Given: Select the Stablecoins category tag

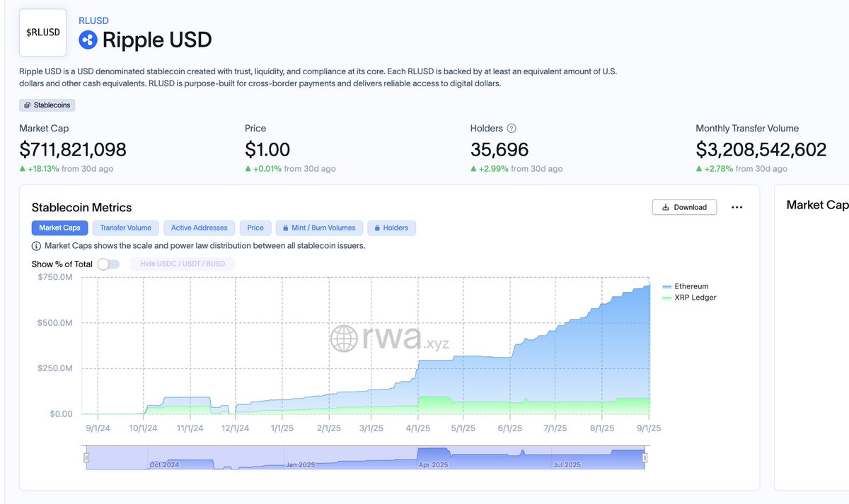Looking at the screenshot, I should coord(47,105).
